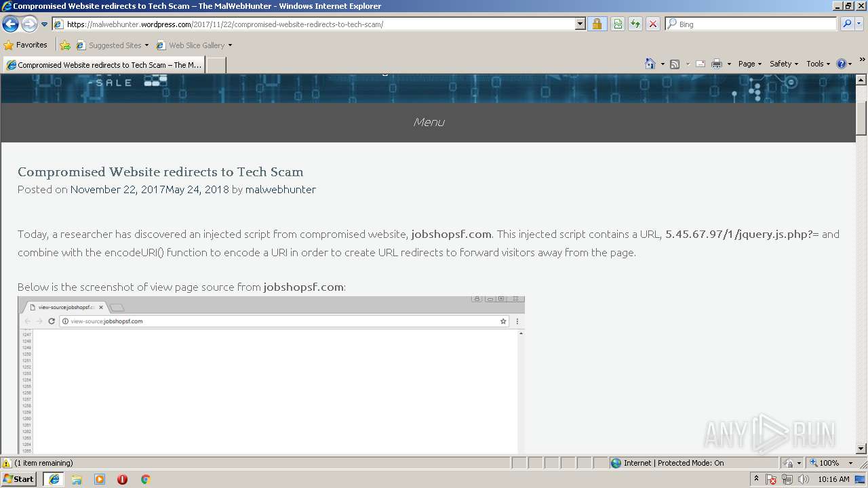Refresh the page with green arrows icon
868x488 pixels.
click(635, 24)
